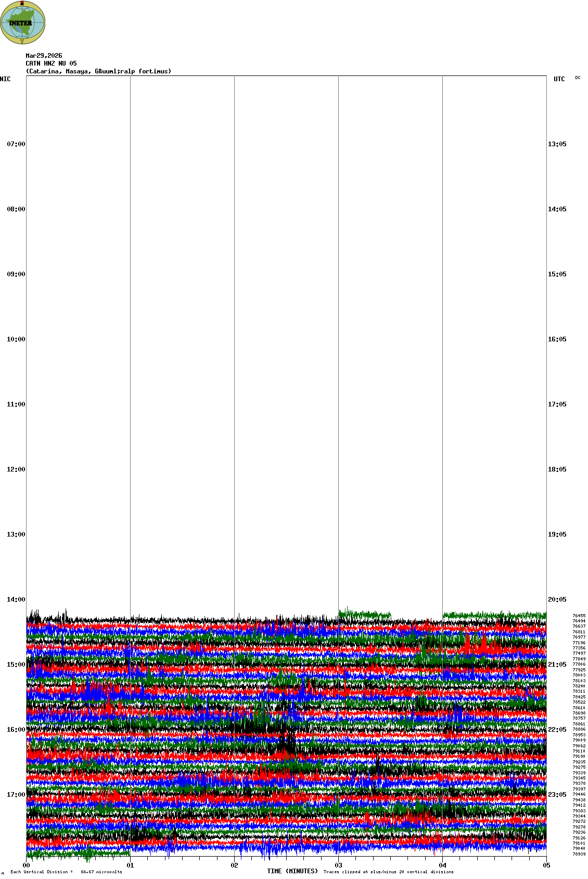Screen dimensions: 588x879
Task: Click the small DC label
Action: (x=578, y=78)
